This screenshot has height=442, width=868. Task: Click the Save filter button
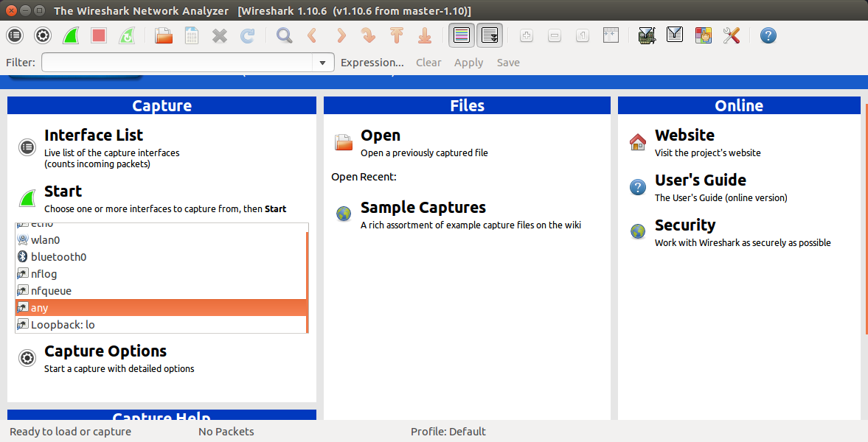508,63
